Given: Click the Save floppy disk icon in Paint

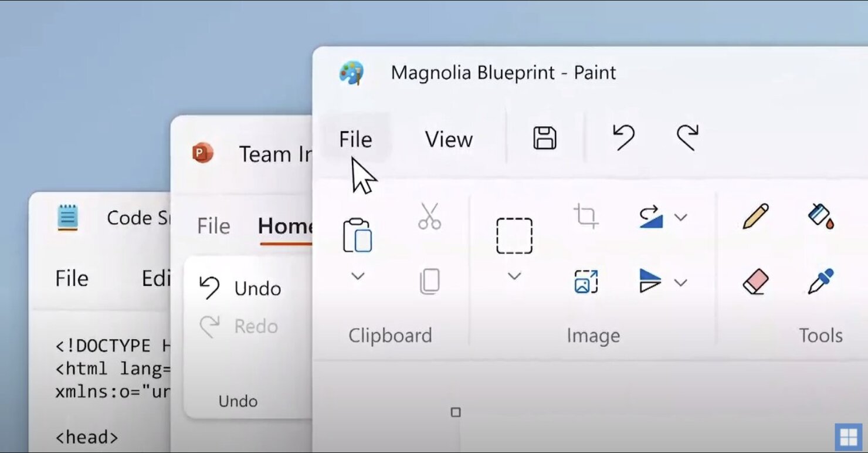Looking at the screenshot, I should pos(545,138).
